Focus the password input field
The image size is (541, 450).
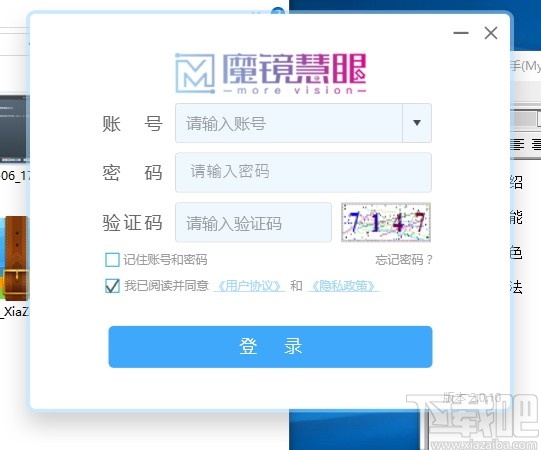303,172
